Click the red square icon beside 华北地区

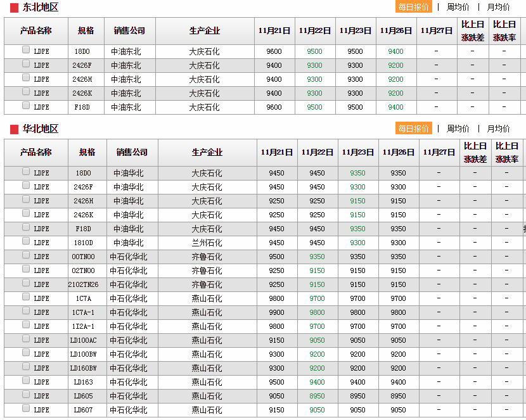[x=14, y=130]
